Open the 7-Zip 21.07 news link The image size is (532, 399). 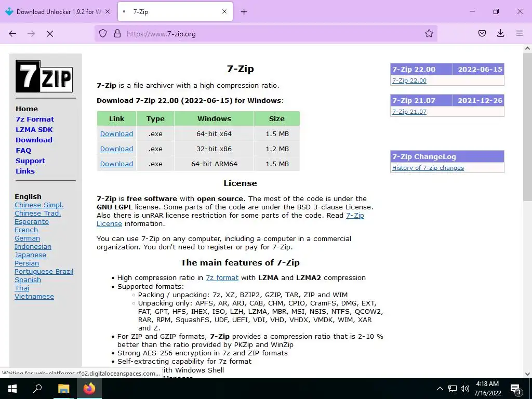pyautogui.click(x=409, y=112)
